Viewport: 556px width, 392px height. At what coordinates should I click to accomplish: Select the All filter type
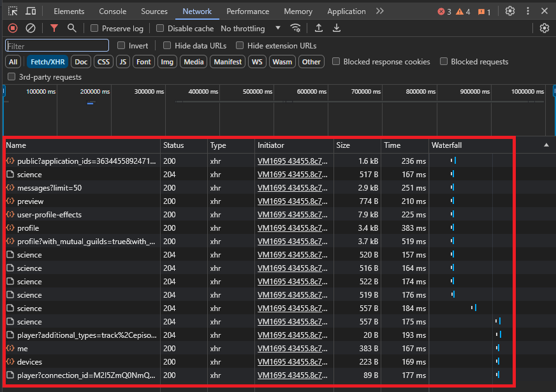(13, 62)
